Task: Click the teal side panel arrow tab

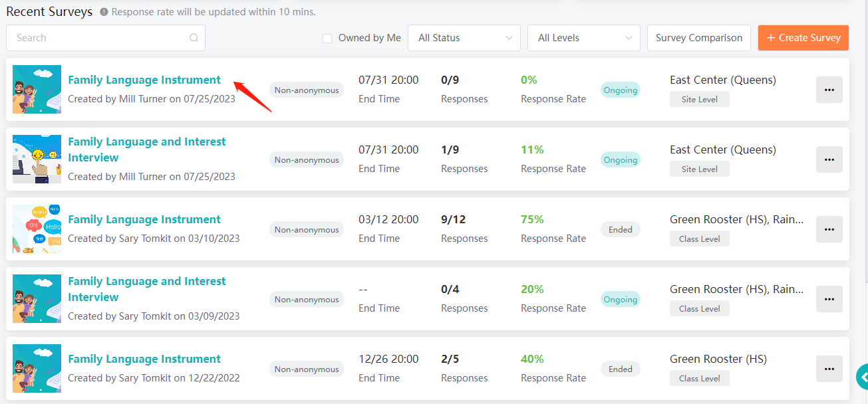Action: (x=862, y=377)
